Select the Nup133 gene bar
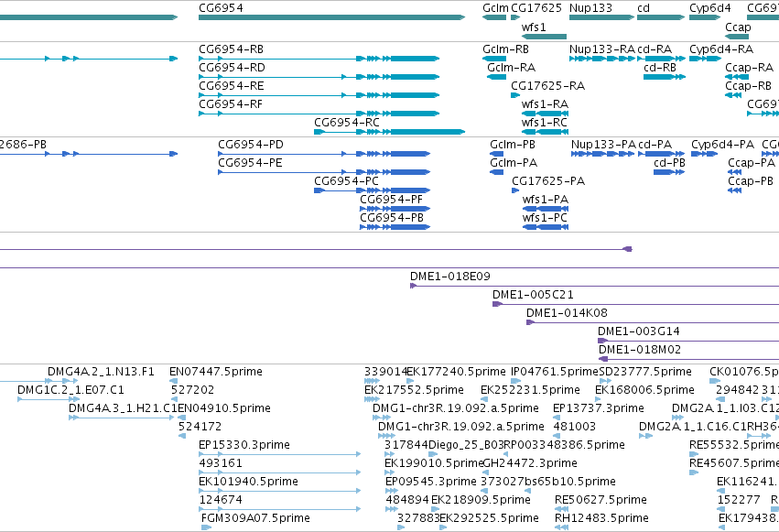 [x=602, y=17]
